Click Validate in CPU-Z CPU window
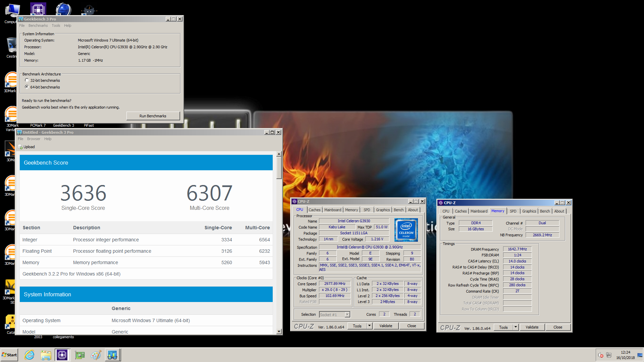The image size is (644, 362). pyautogui.click(x=386, y=326)
